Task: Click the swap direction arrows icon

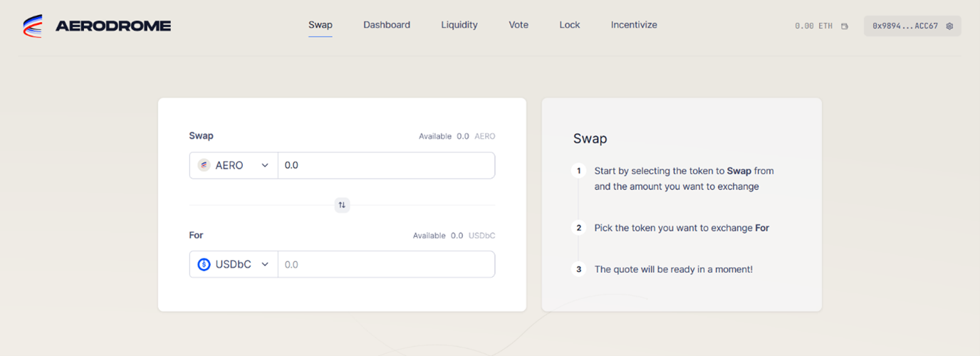Action: coord(342,205)
